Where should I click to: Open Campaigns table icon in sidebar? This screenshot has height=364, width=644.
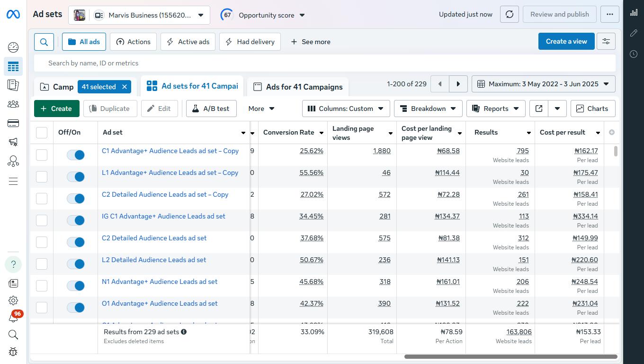[13, 66]
